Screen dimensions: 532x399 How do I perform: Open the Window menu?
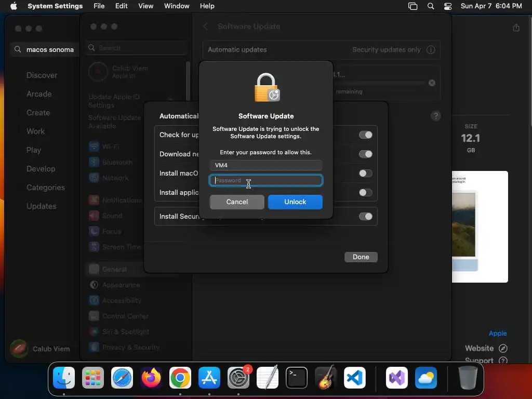[x=177, y=6]
